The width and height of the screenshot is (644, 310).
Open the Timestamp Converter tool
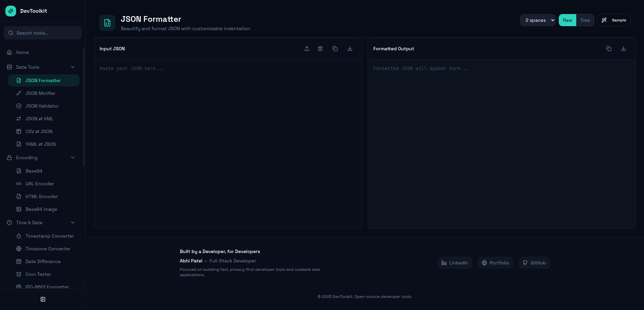(x=50, y=236)
